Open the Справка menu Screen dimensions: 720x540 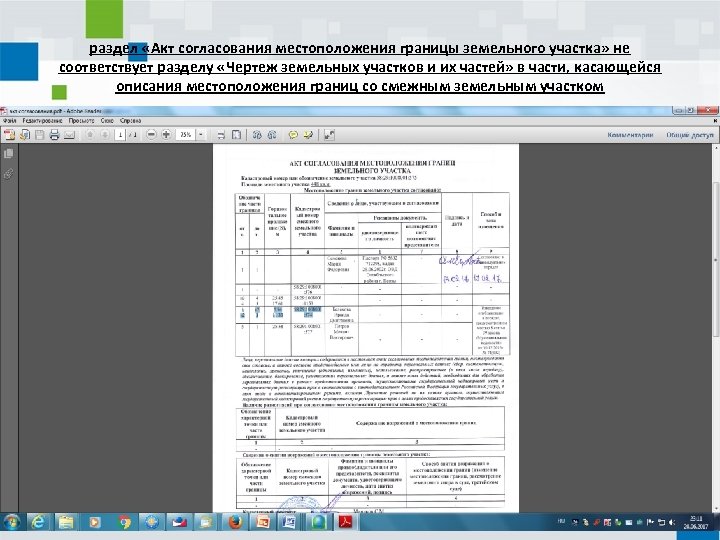[x=130, y=121]
